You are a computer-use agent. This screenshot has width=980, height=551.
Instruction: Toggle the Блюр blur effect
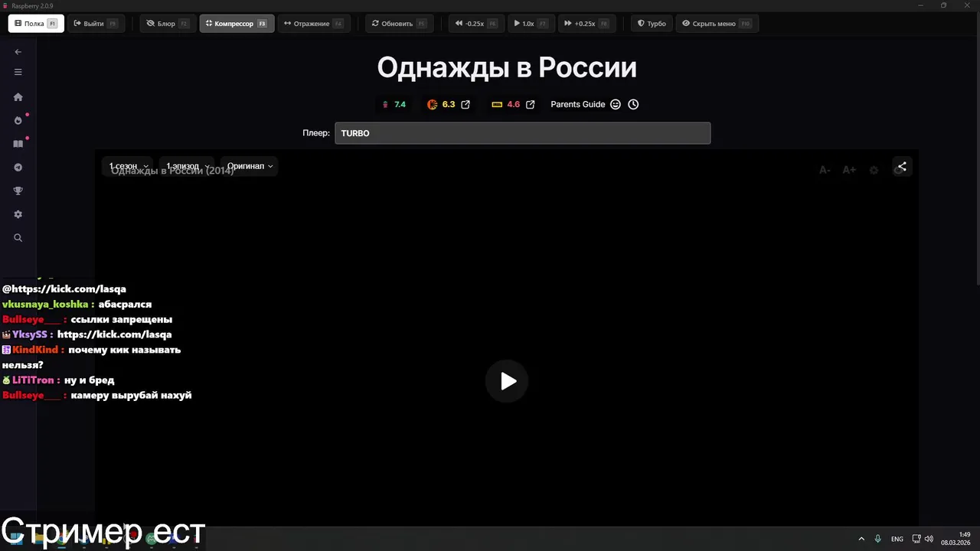pos(168,24)
